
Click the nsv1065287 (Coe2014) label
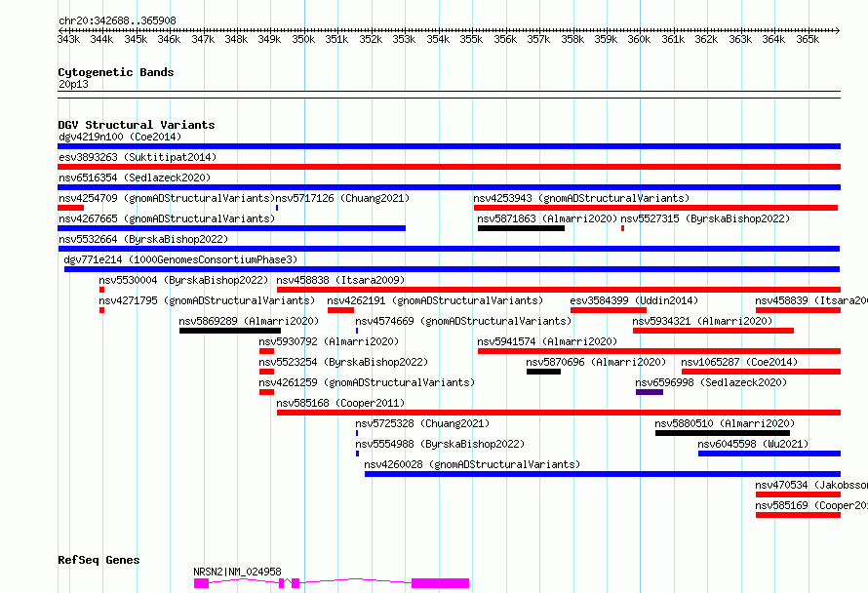[x=739, y=362]
